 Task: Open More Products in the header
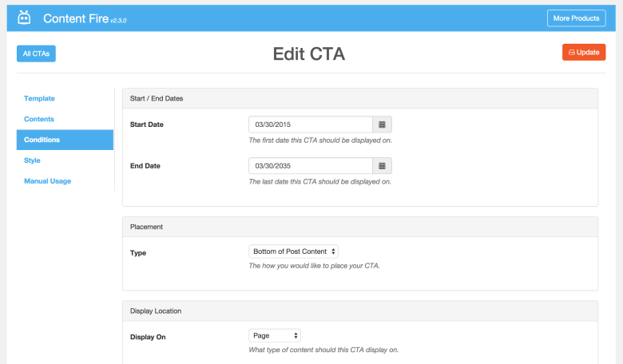pos(576,18)
